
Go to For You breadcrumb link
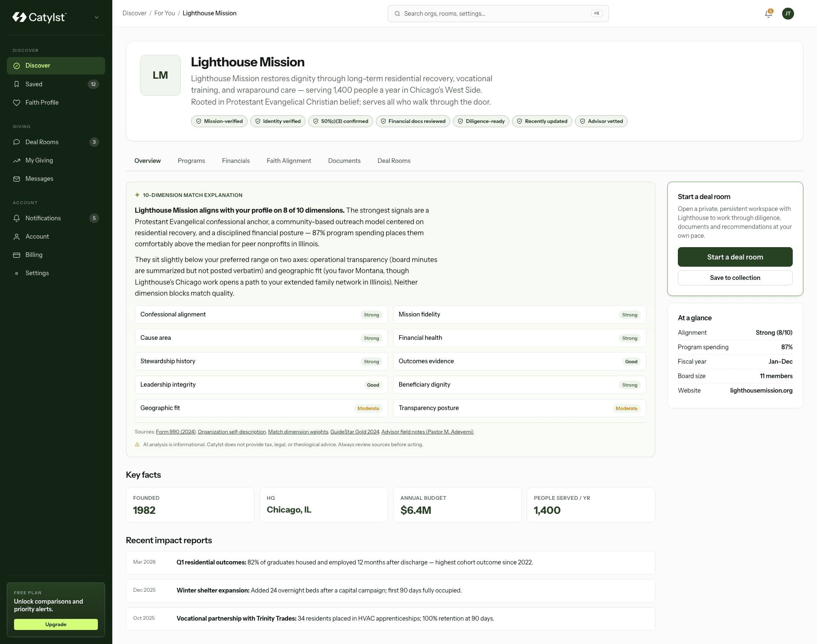[165, 13]
